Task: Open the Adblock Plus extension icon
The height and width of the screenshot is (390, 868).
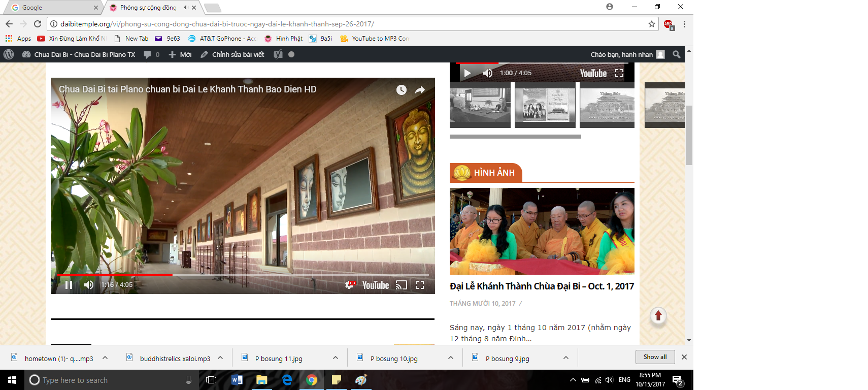Action: point(668,24)
